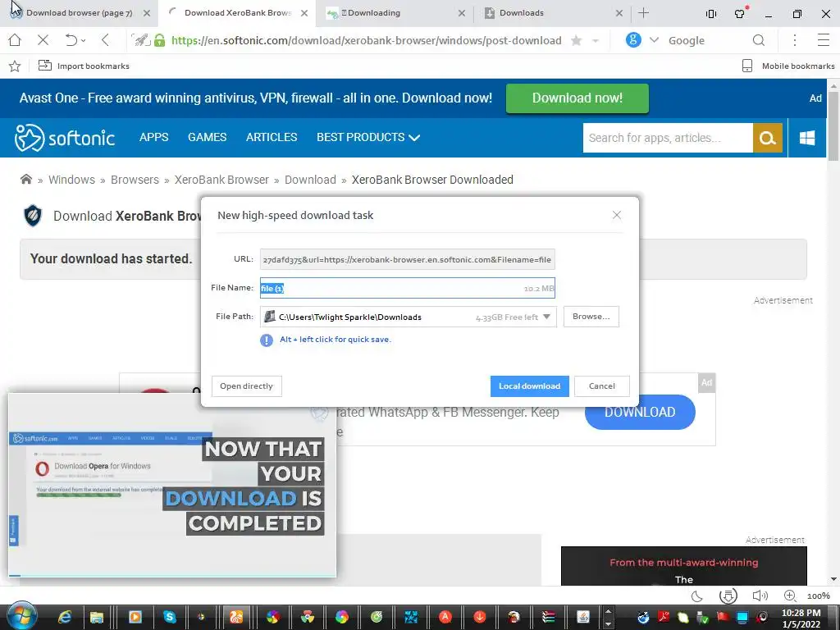This screenshot has width=840, height=630.
Task: Go to the browser home page icon
Action: pyautogui.click(x=15, y=40)
